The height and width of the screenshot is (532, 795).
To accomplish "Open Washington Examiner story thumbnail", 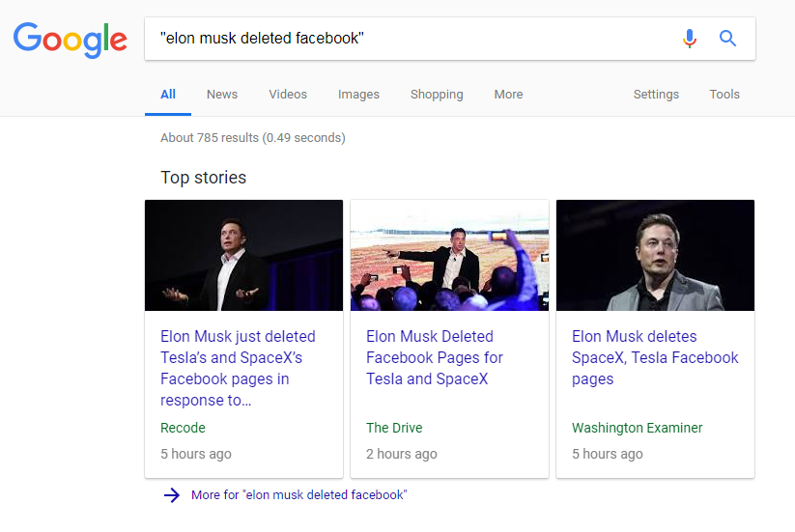I will 656,255.
